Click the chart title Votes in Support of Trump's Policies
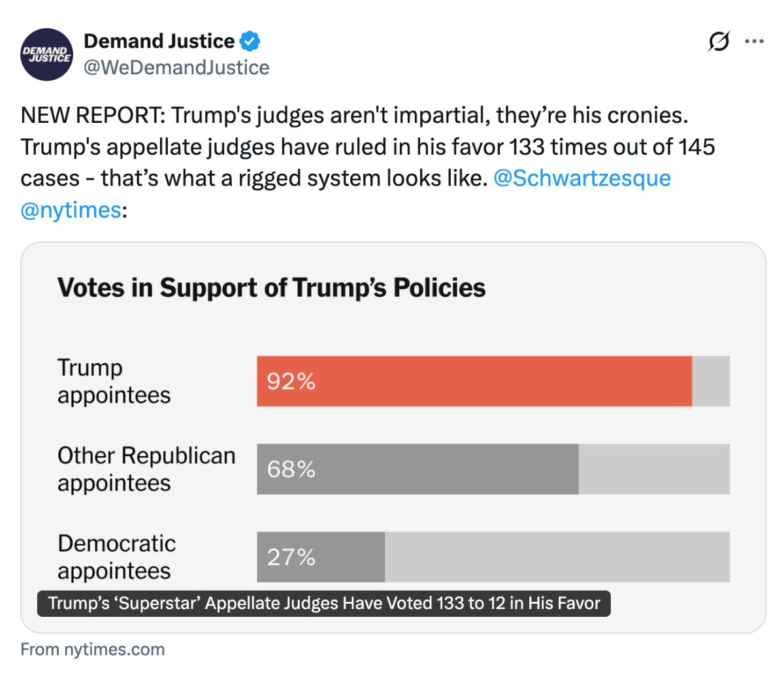 (x=272, y=286)
